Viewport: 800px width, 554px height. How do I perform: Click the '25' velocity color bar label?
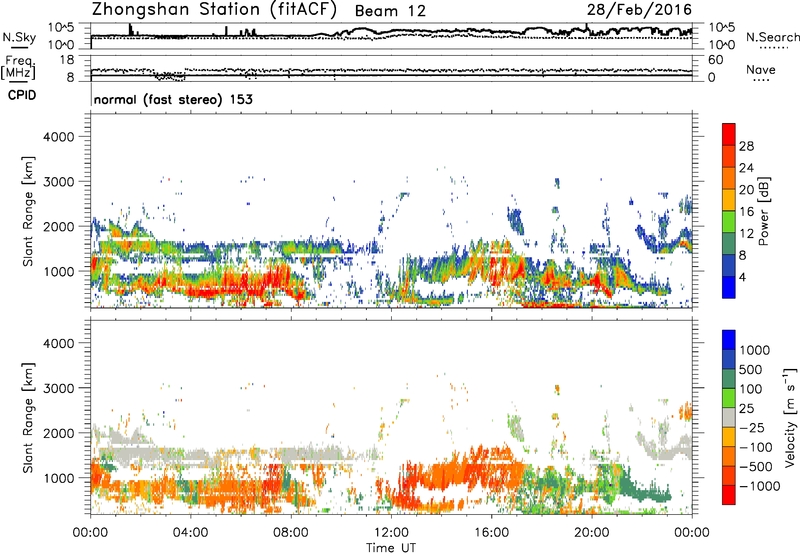[746, 409]
